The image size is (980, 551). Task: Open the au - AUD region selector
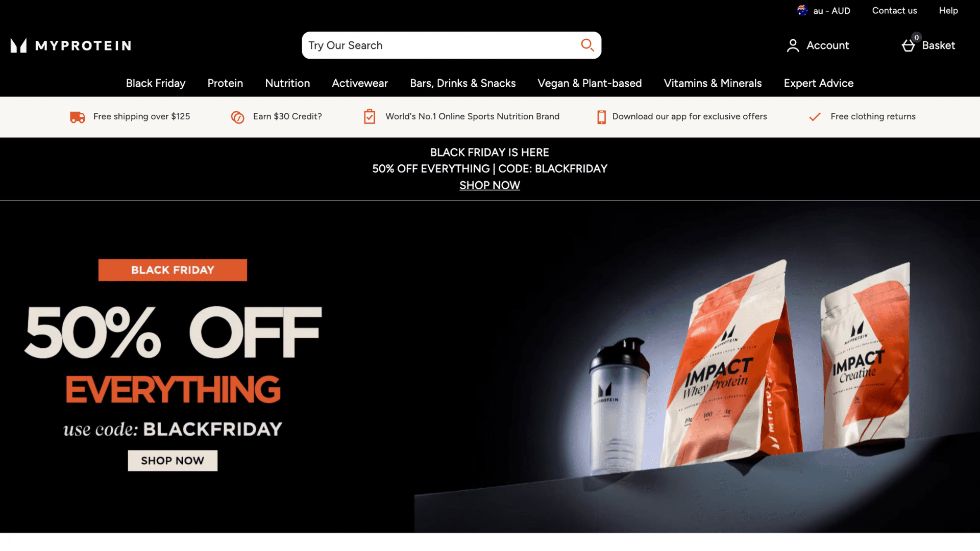tap(824, 10)
